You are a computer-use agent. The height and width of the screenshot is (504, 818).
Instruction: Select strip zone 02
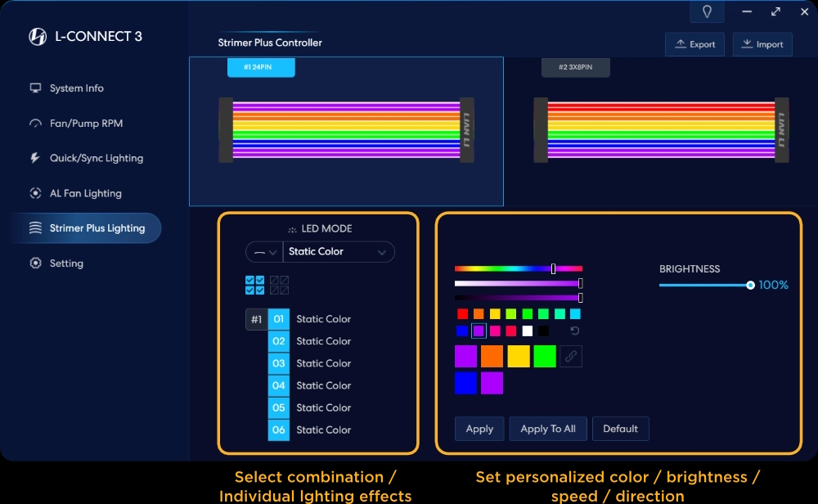[279, 341]
